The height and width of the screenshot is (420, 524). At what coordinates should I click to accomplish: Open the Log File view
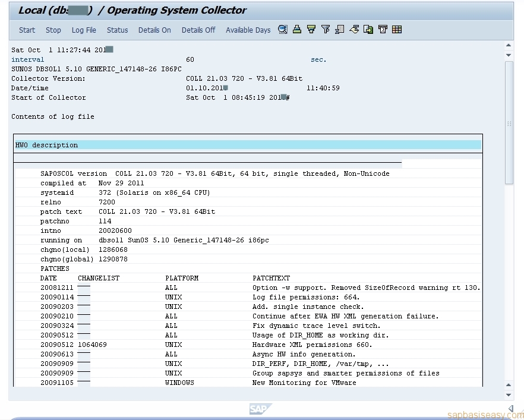(84, 30)
